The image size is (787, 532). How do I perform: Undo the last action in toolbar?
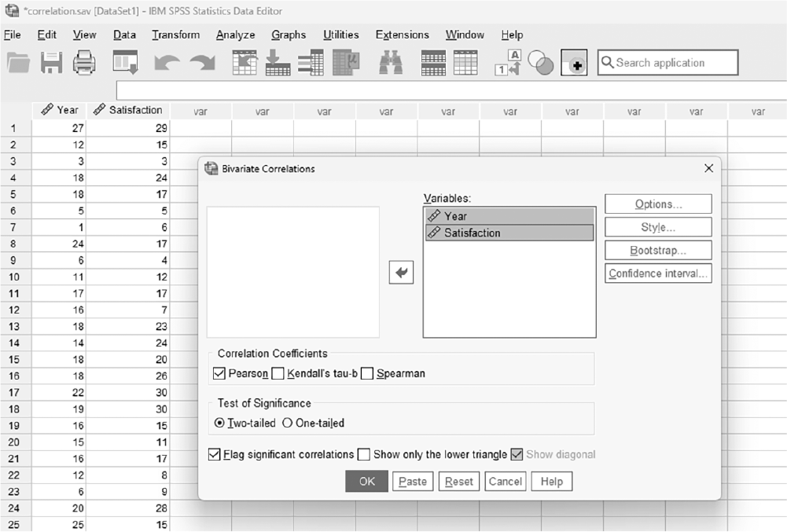[167, 63]
